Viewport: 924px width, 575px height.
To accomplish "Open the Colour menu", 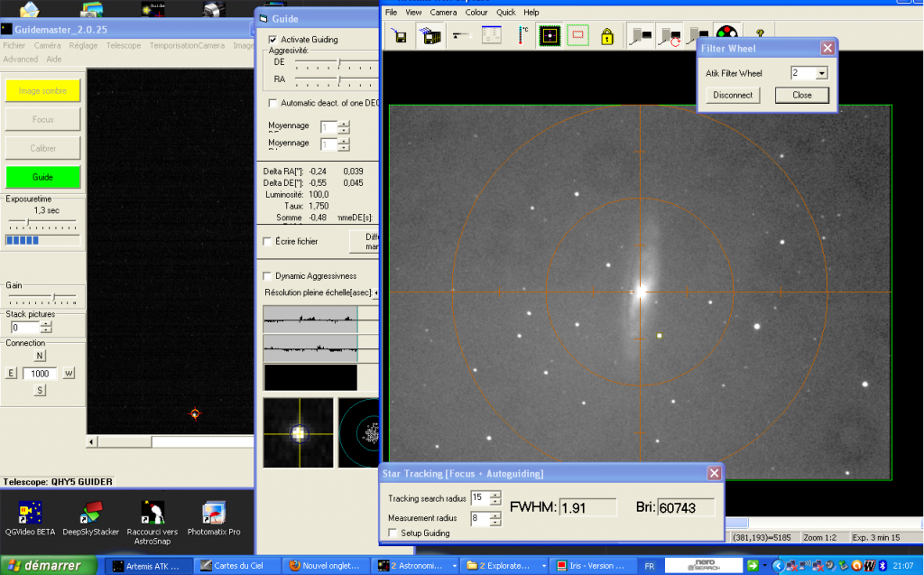I will coord(476,13).
